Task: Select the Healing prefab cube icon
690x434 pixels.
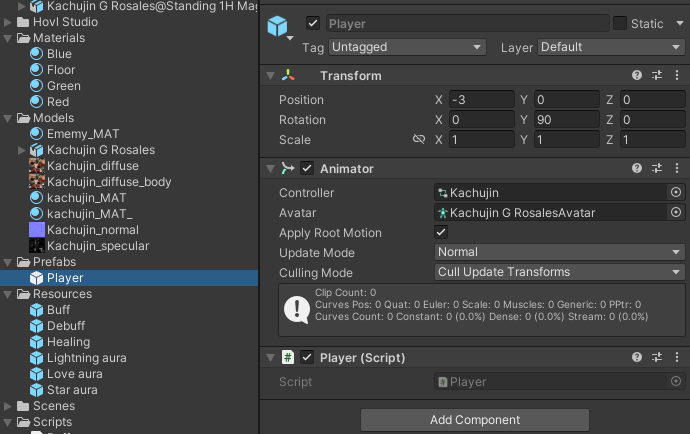Action: (x=37, y=342)
